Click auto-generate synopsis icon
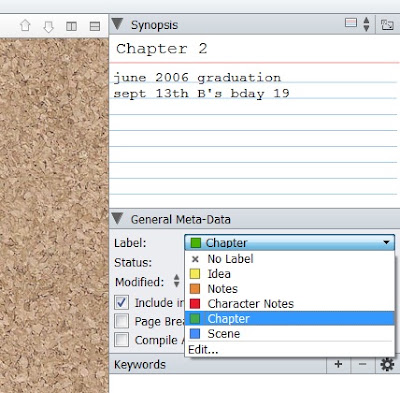The image size is (400, 393). [x=387, y=25]
